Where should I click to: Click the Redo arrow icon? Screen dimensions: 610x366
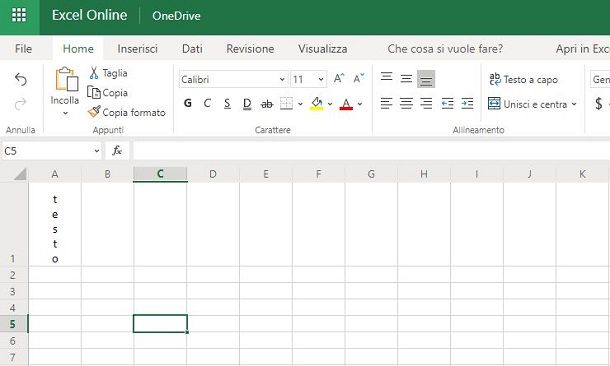click(x=21, y=104)
